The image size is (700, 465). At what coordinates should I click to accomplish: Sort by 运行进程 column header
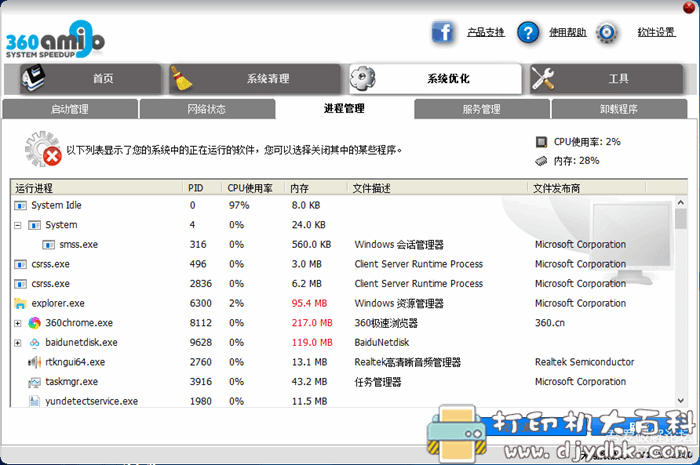tap(97, 188)
